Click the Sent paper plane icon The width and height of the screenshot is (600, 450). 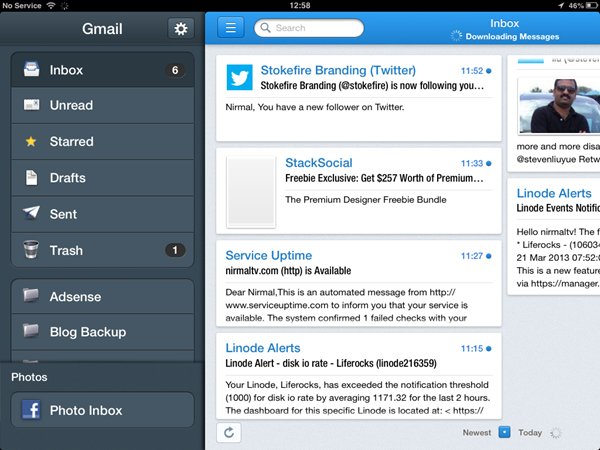coord(31,212)
